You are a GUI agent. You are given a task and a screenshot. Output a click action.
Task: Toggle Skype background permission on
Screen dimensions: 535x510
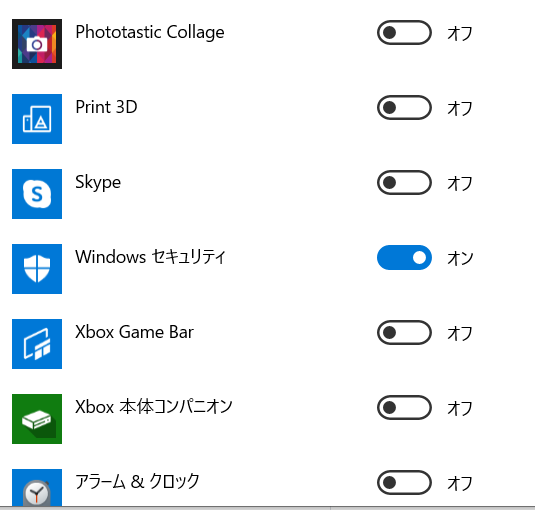click(404, 183)
